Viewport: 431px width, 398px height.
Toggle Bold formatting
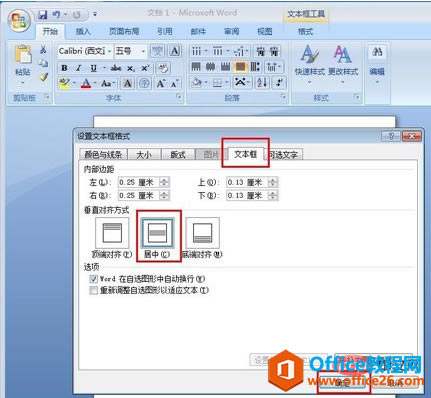64,68
